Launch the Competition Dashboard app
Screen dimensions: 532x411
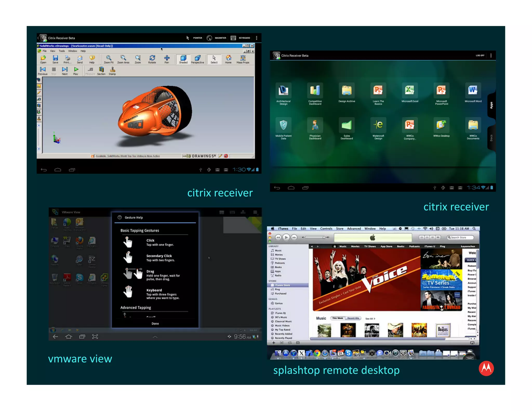tap(315, 94)
